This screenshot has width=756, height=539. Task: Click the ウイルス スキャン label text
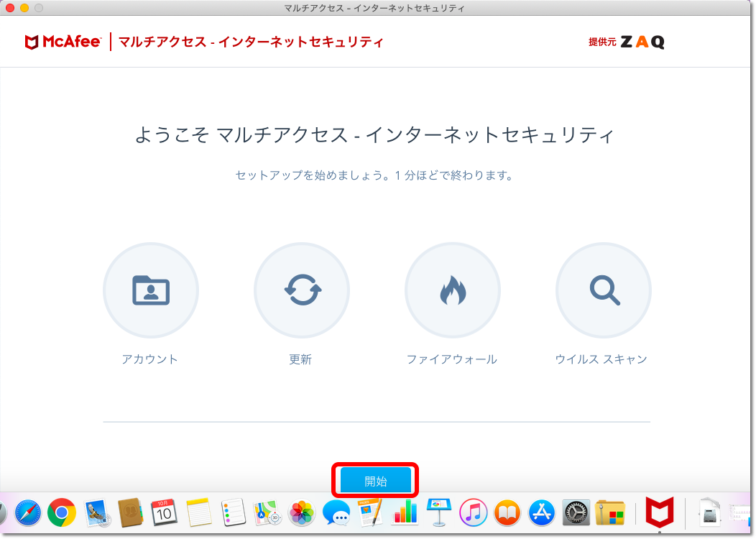coord(601,359)
